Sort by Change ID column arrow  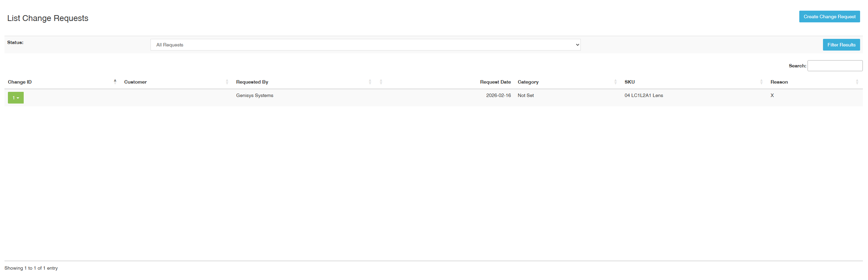(115, 82)
